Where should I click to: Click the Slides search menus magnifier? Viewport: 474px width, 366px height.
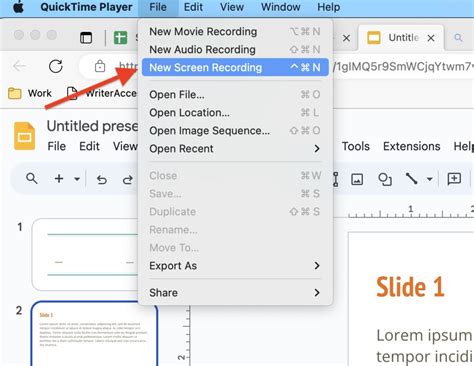(x=32, y=179)
